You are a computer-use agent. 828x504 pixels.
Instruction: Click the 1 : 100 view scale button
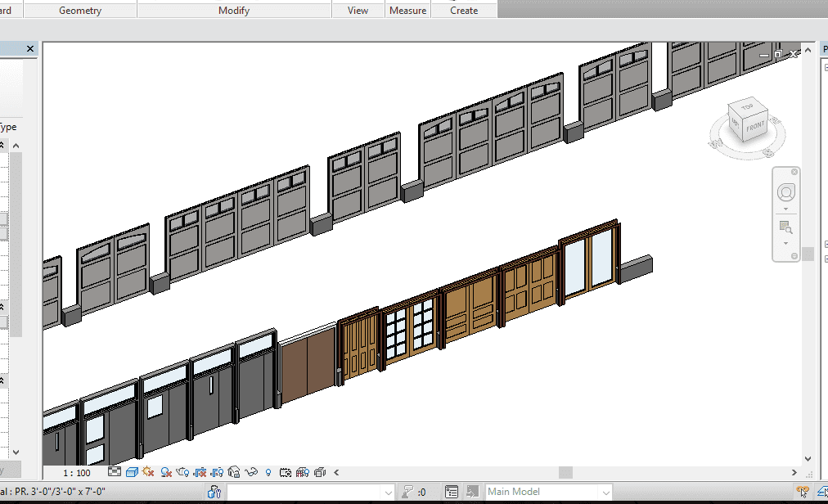(78, 472)
